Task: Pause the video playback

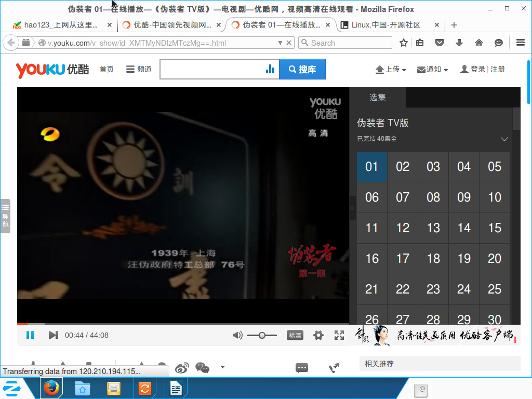Action: 30,335
